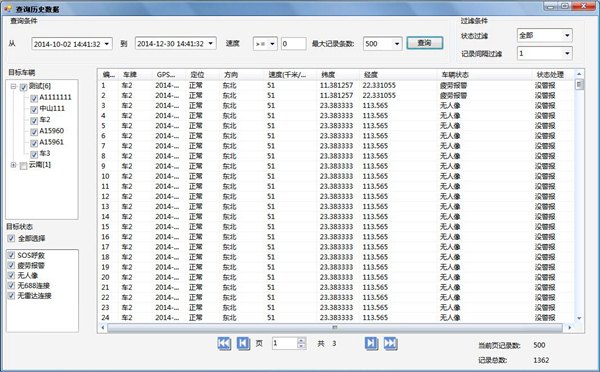Select row number 20 in the table

point(105,277)
